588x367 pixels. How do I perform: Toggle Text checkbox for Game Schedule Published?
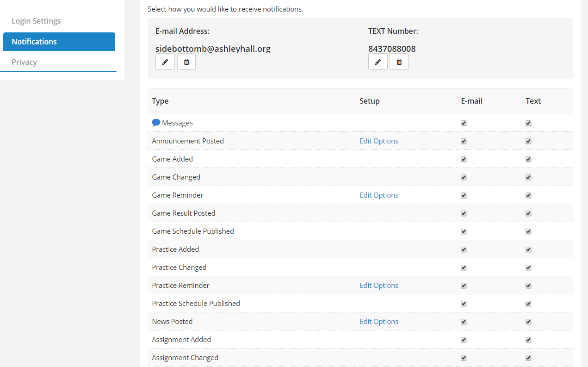(x=528, y=231)
